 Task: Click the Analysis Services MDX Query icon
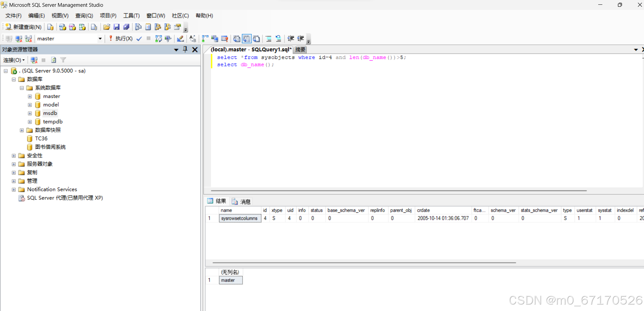point(62,27)
